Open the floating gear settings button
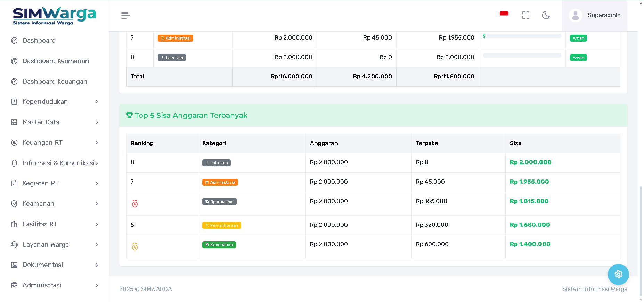 point(618,275)
